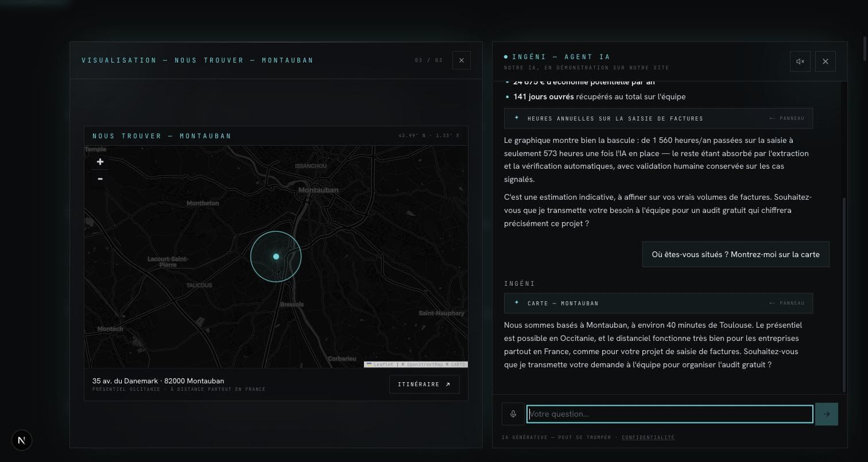Click the '35 av. du Danemark · 82000 Montauban' address

pos(158,381)
